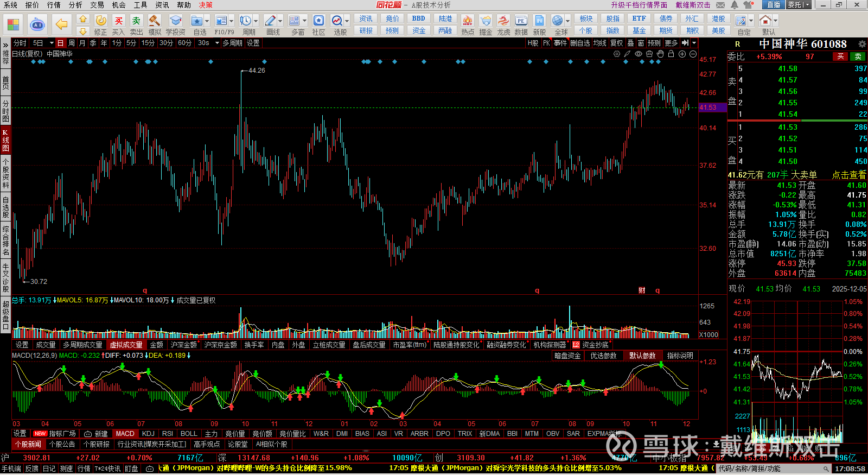Click the 财 marker below the K-line chart
This screenshot has height=475, width=868.
[x=642, y=290]
